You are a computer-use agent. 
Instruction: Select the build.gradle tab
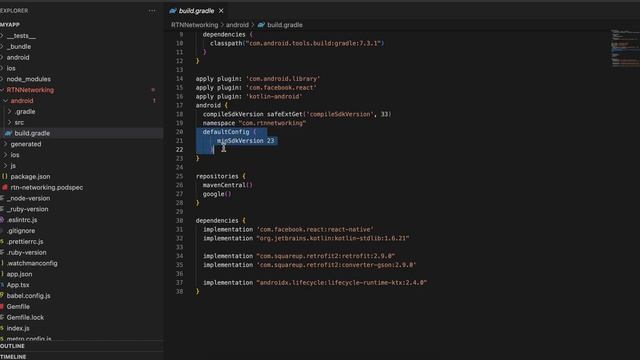pyautogui.click(x=196, y=11)
